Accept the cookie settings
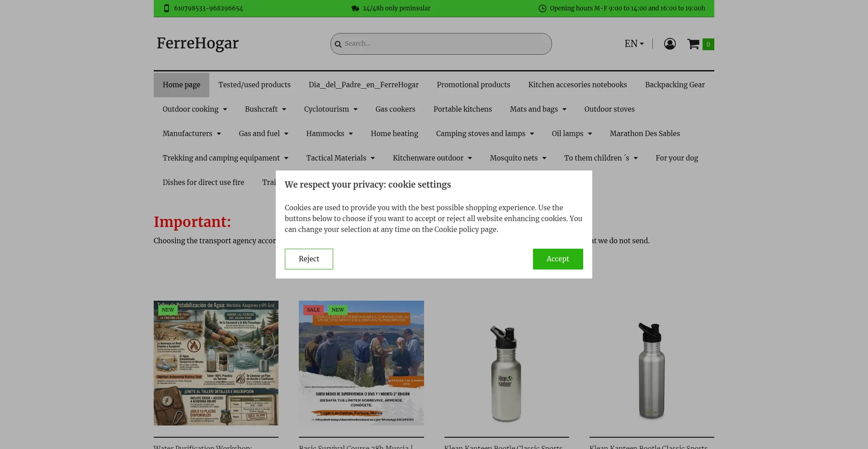This screenshot has height=449, width=868. pyautogui.click(x=557, y=259)
